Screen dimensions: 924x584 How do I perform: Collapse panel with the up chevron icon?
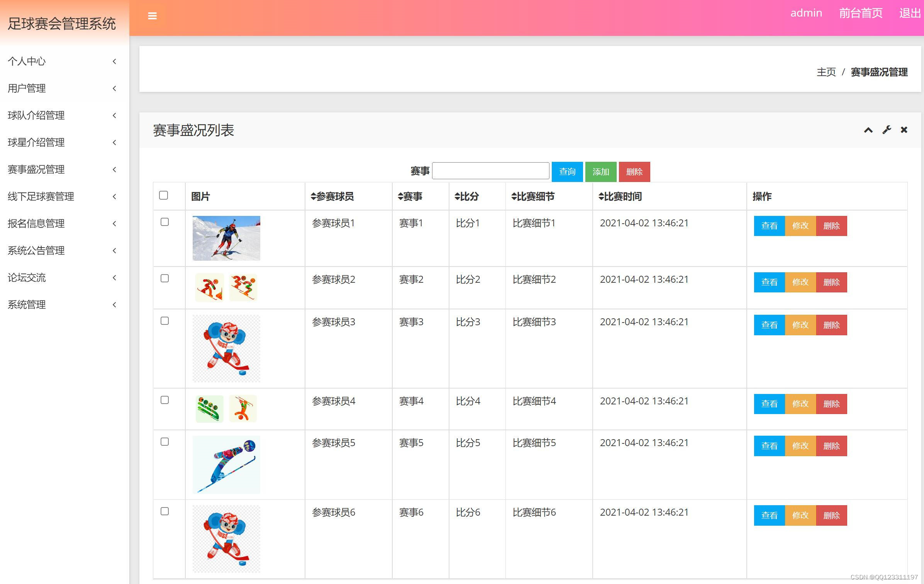(x=868, y=130)
